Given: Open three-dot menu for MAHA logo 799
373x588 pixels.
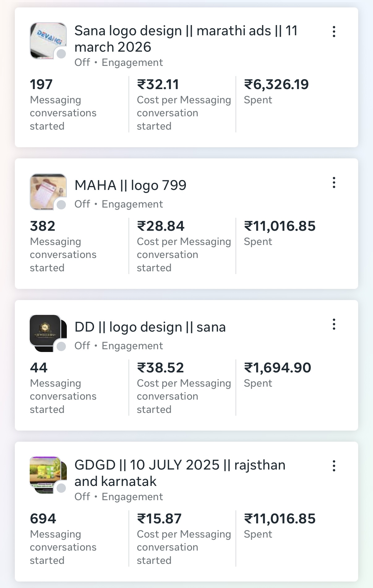Looking at the screenshot, I should [x=334, y=183].
